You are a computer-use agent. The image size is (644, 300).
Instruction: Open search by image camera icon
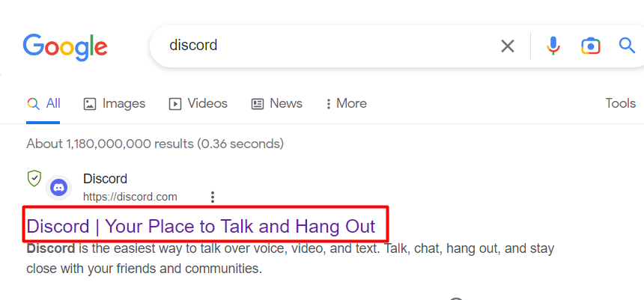pyautogui.click(x=591, y=46)
